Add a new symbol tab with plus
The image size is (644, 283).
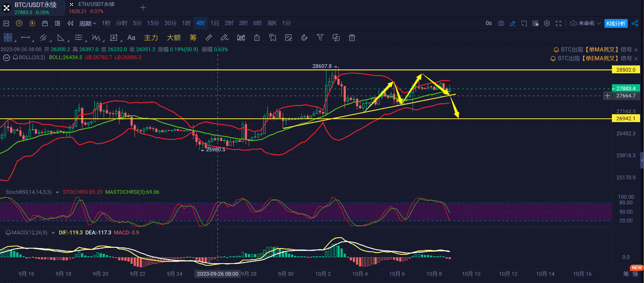(x=143, y=7)
